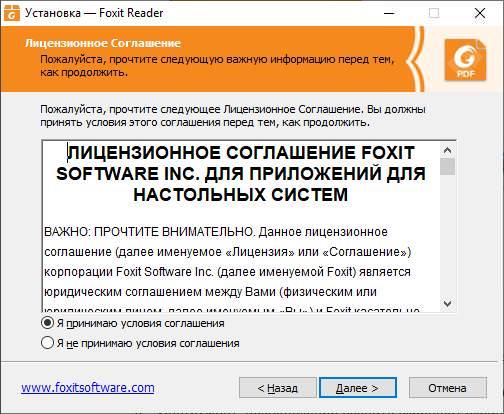Open www.foxitsoftware.com link
The width and height of the screenshot is (504, 414).
pos(88,388)
